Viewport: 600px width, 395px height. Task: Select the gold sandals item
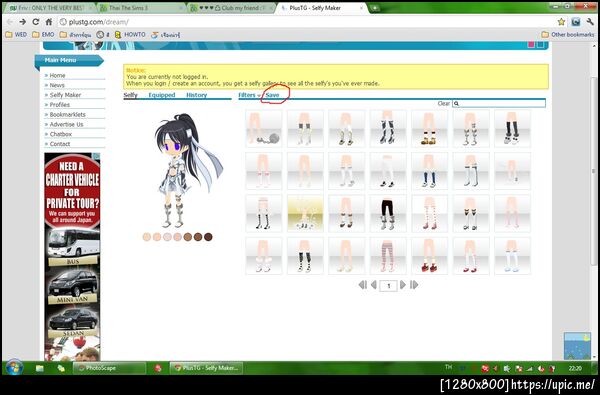[x=429, y=129]
